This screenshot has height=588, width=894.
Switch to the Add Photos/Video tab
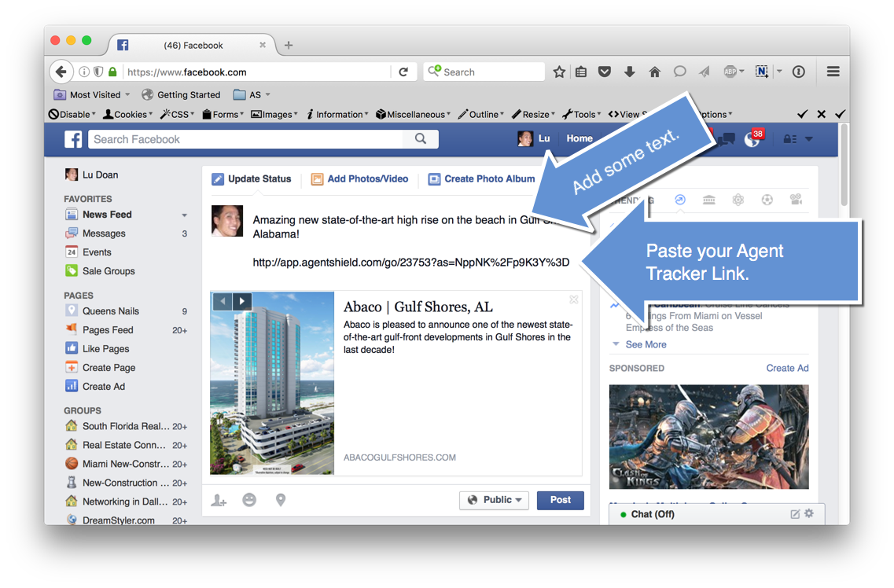coord(360,179)
